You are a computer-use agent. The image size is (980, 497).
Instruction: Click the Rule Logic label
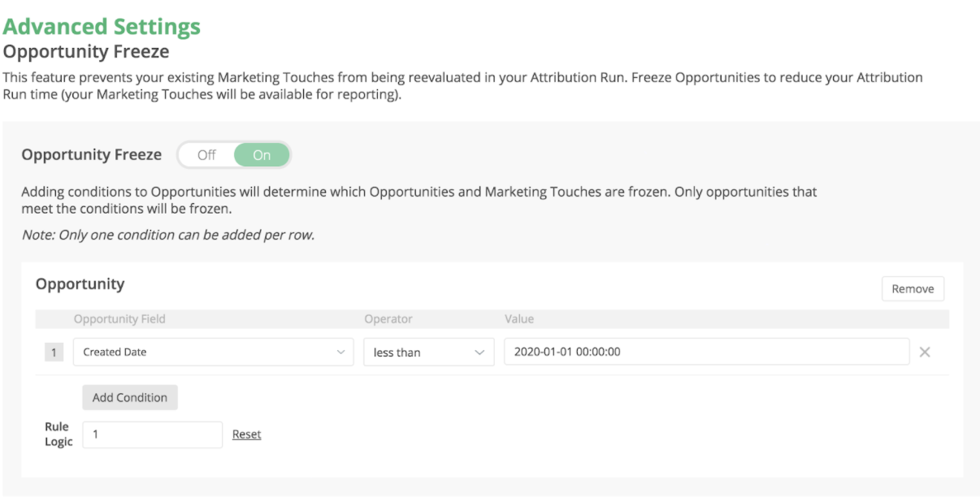coord(59,434)
